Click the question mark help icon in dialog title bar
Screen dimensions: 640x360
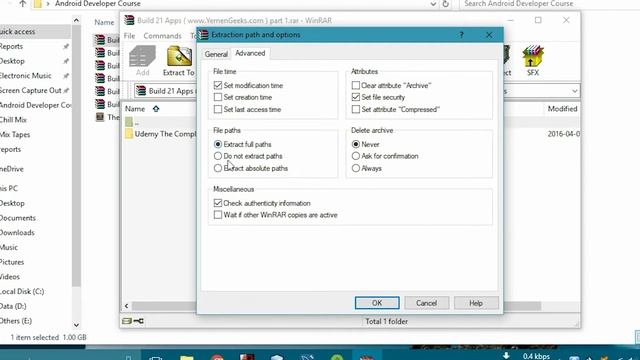coord(461,35)
